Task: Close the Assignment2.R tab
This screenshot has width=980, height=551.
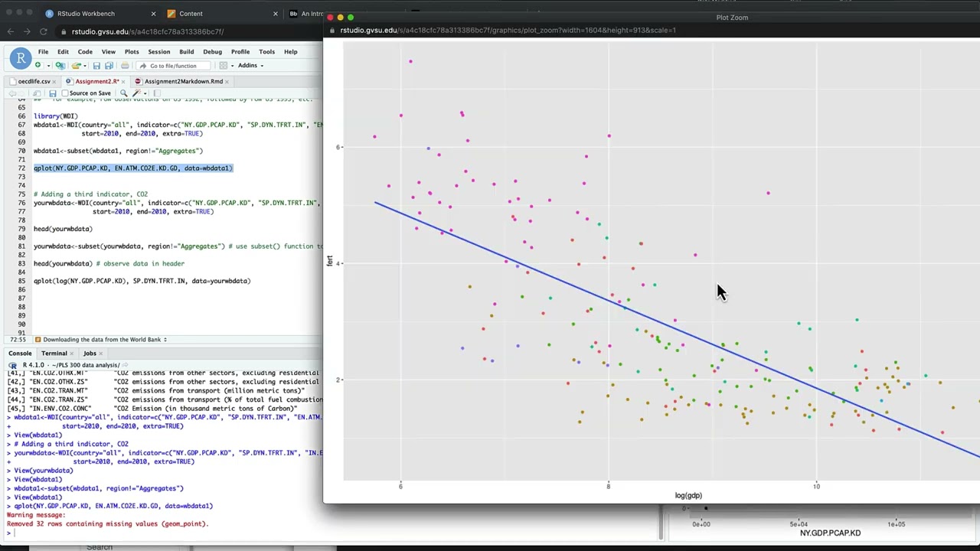Action: point(123,82)
